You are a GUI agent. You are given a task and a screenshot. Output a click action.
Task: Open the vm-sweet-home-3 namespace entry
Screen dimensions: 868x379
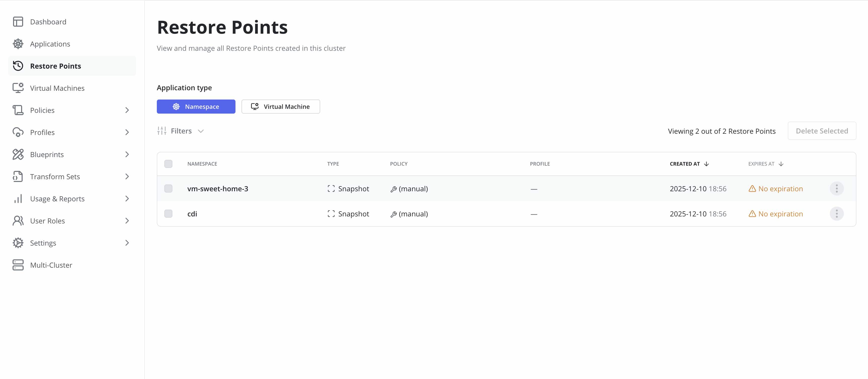[x=218, y=189]
